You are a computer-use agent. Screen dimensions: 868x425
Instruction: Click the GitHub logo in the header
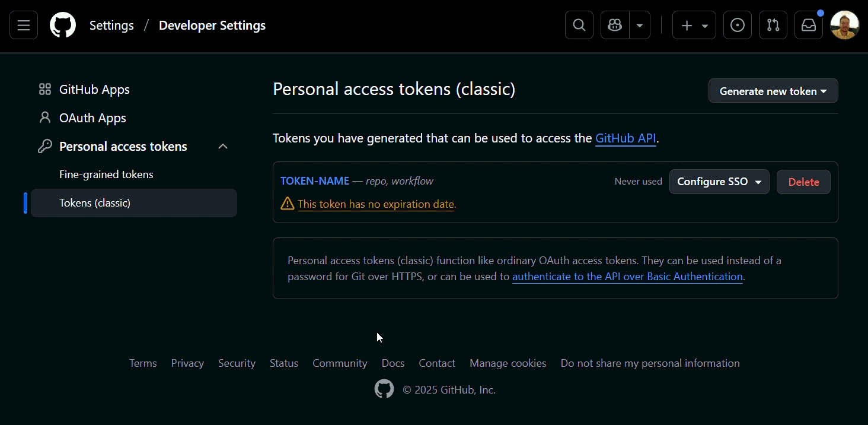[x=63, y=24]
